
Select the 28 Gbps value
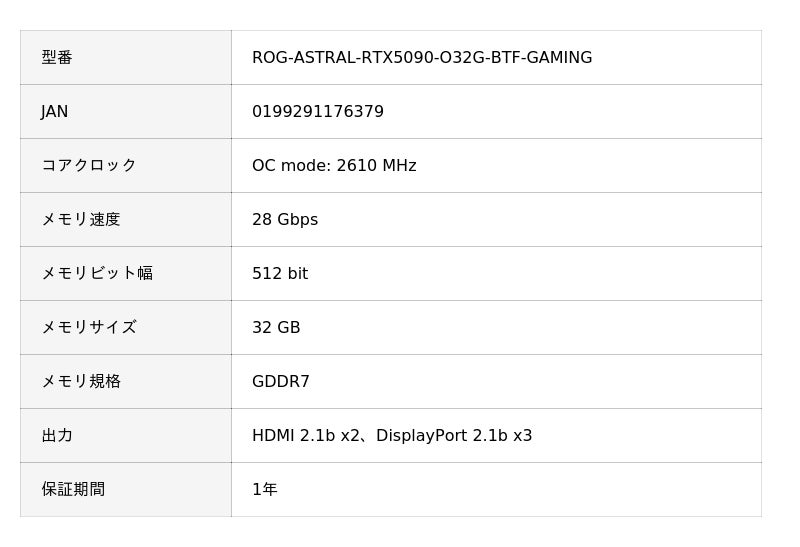pyautogui.click(x=285, y=220)
